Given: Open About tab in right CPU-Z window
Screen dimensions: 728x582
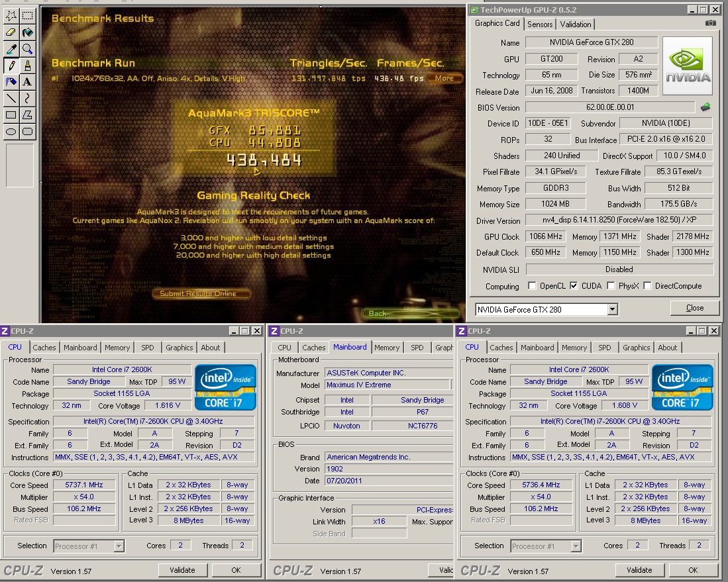Looking at the screenshot, I should point(667,348).
